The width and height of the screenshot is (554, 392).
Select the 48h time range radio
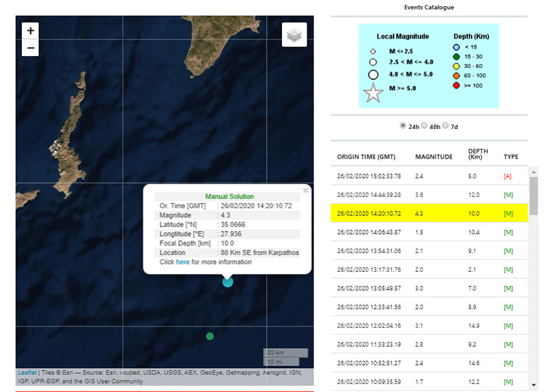point(424,126)
